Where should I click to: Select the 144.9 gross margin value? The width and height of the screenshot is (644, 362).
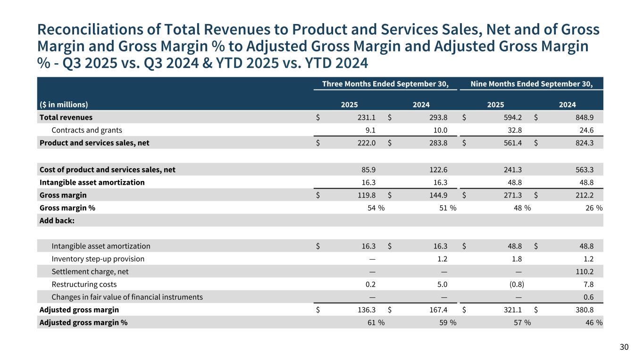[x=438, y=195]
